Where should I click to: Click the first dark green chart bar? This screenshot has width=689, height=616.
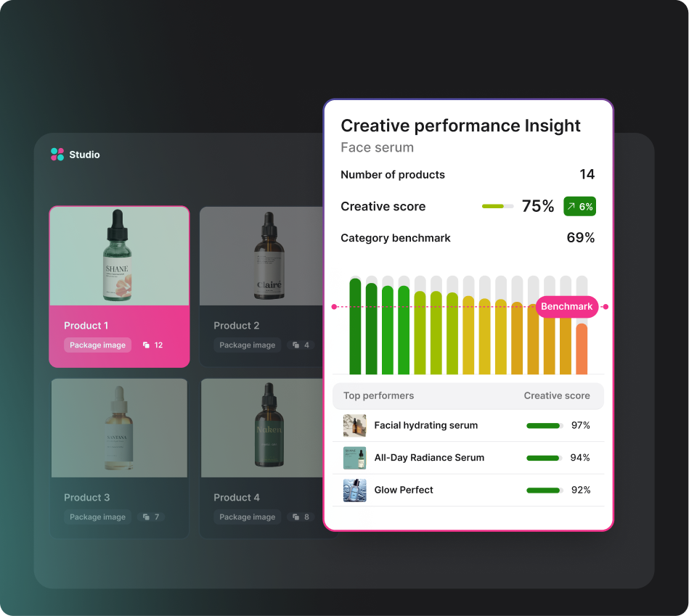(355, 327)
